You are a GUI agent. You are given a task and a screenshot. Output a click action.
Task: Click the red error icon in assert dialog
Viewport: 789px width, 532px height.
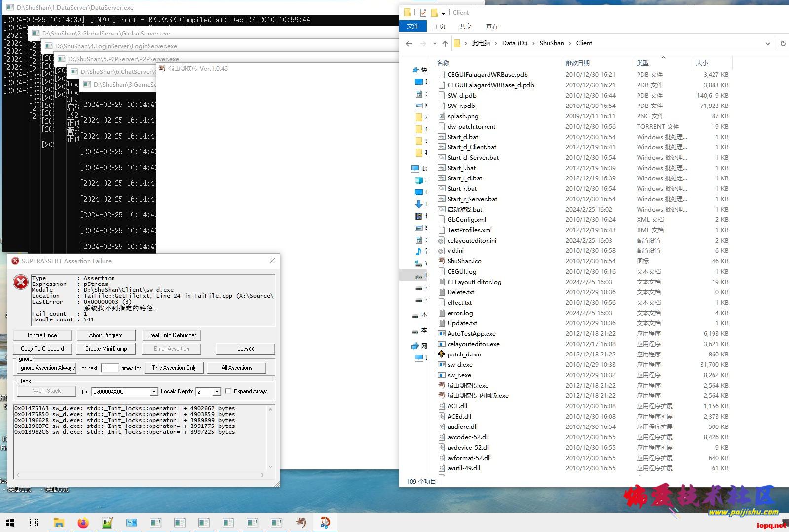21,283
